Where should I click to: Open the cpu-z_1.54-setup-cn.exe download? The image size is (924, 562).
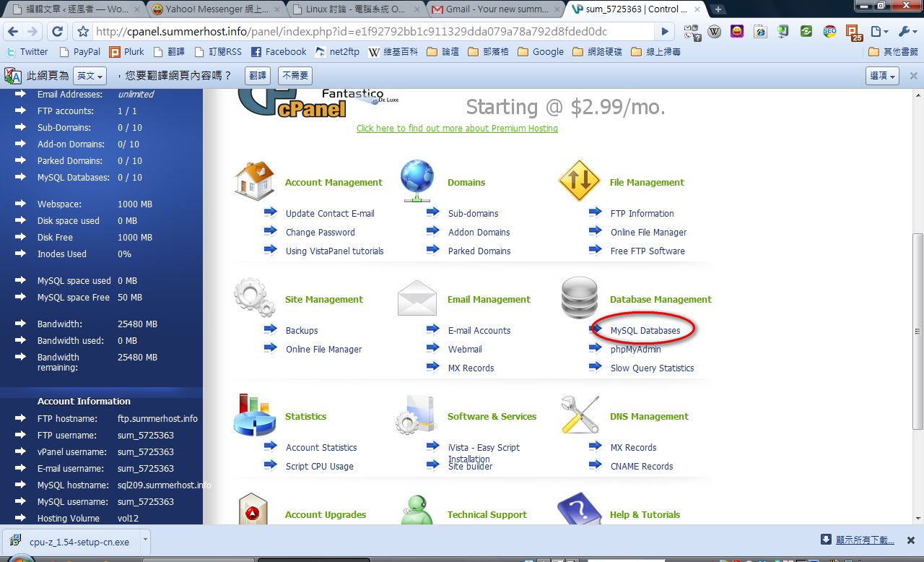pos(71,541)
